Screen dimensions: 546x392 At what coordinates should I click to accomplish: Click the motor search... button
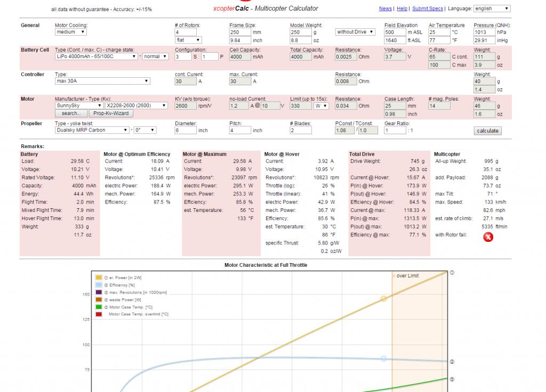pos(71,113)
